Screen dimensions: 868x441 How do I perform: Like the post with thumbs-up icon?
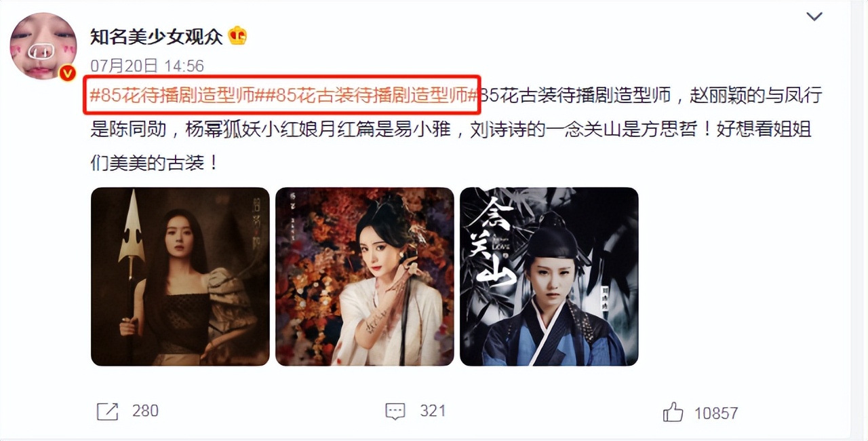click(673, 412)
